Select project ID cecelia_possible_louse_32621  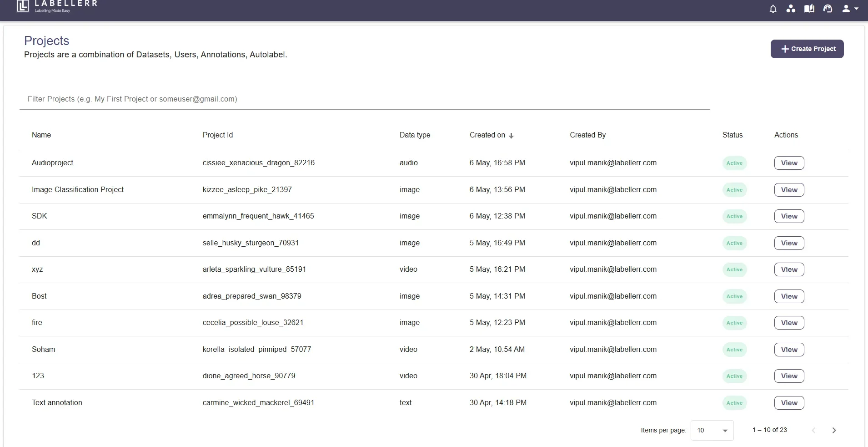coord(253,322)
